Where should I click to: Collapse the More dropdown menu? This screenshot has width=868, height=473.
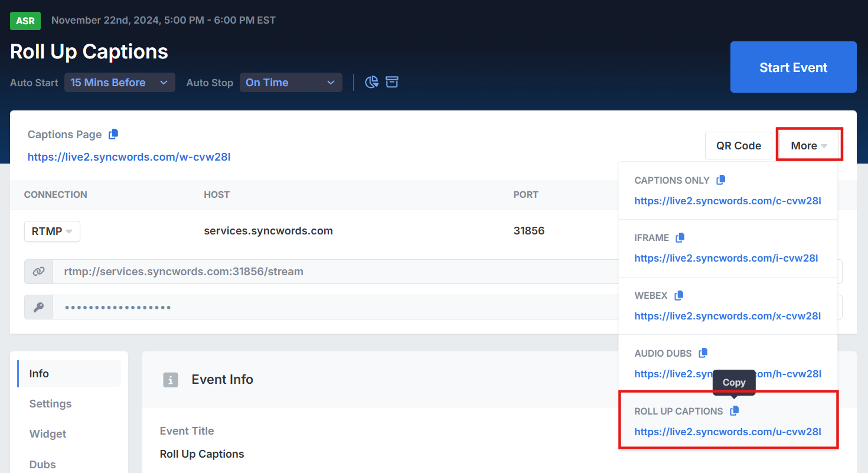[809, 145]
